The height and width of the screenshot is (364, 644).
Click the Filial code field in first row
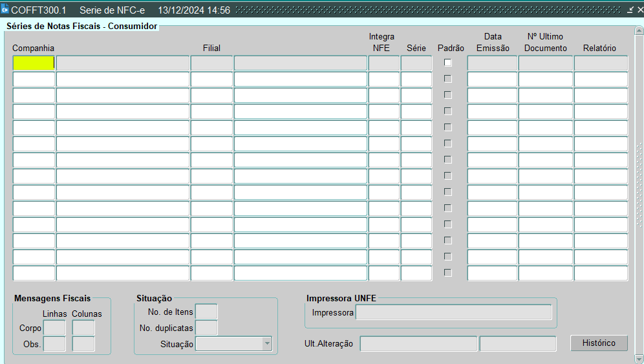click(x=211, y=63)
